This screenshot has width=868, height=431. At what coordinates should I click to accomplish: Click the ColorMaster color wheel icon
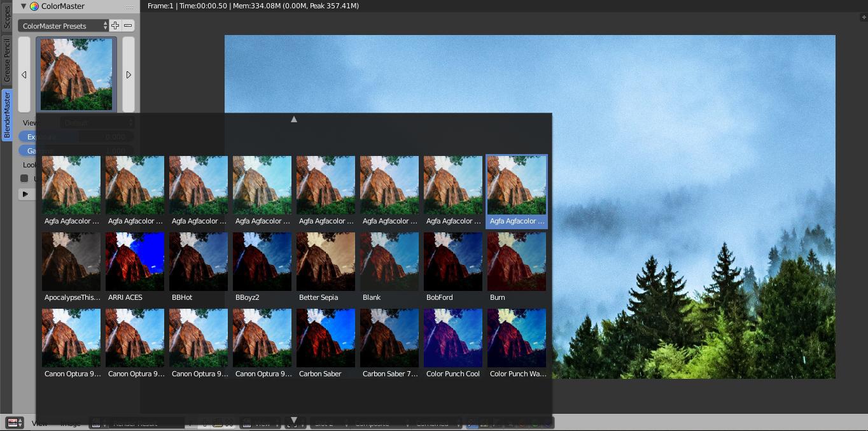(x=34, y=6)
